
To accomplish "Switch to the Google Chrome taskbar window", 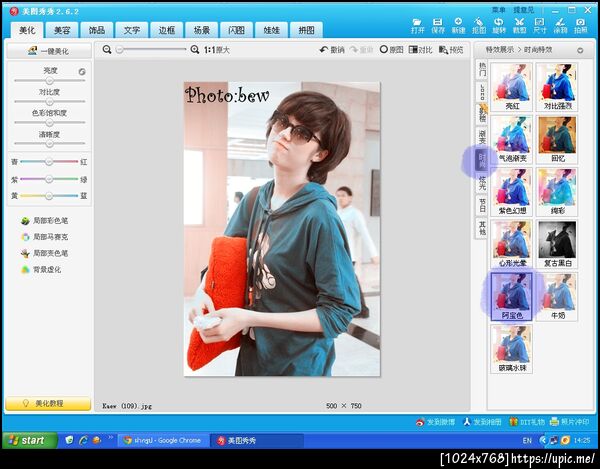I will 163,441.
